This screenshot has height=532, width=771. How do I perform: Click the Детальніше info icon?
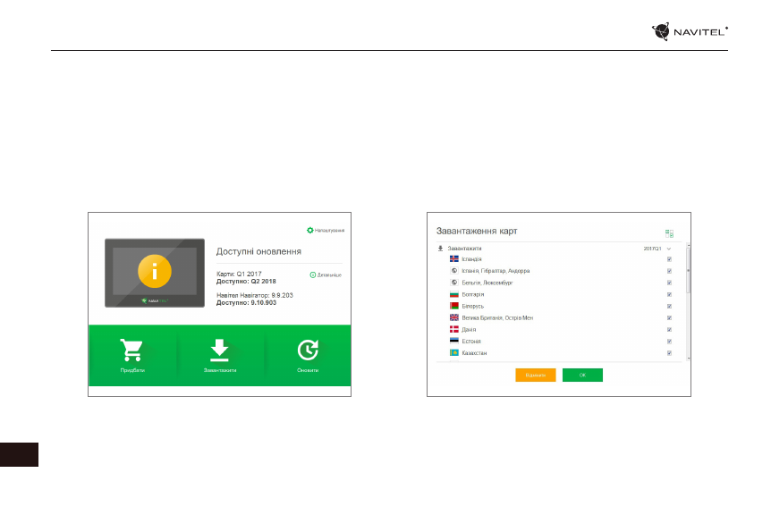click(313, 274)
